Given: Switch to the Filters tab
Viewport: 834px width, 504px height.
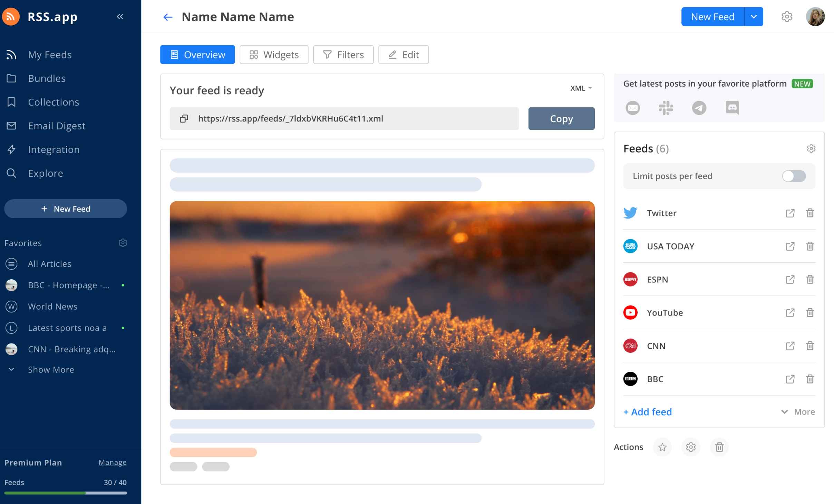Looking at the screenshot, I should (x=344, y=54).
